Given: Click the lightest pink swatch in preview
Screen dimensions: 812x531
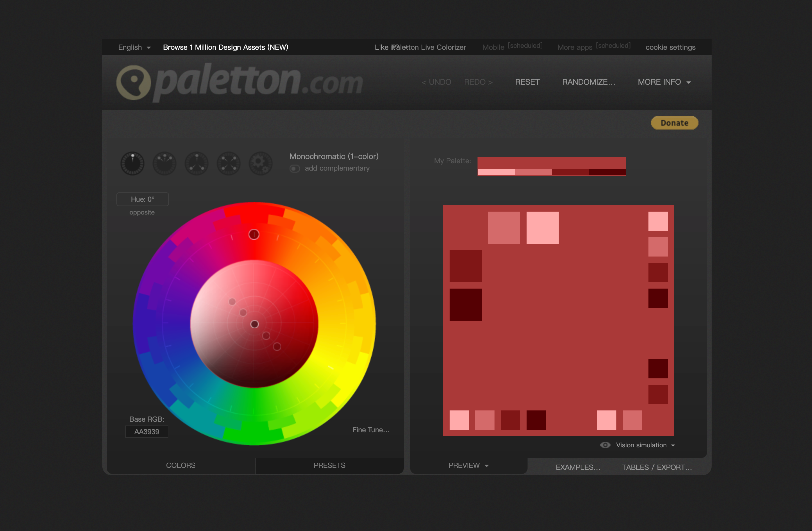Looking at the screenshot, I should pyautogui.click(x=542, y=227).
